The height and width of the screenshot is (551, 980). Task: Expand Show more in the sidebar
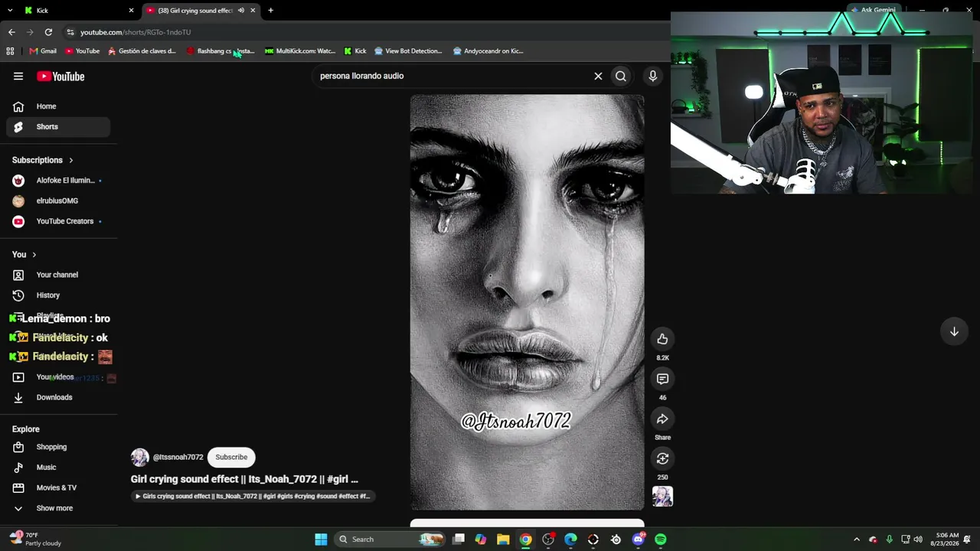[x=58, y=508]
